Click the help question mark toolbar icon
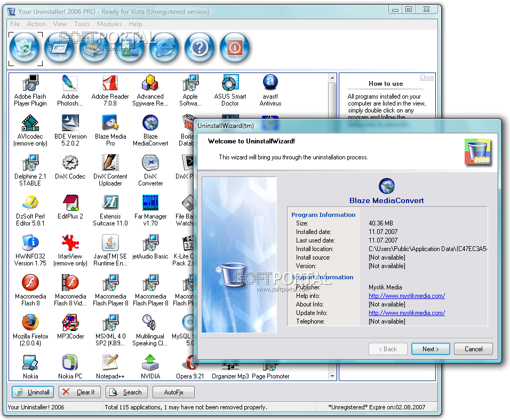 tap(200, 48)
